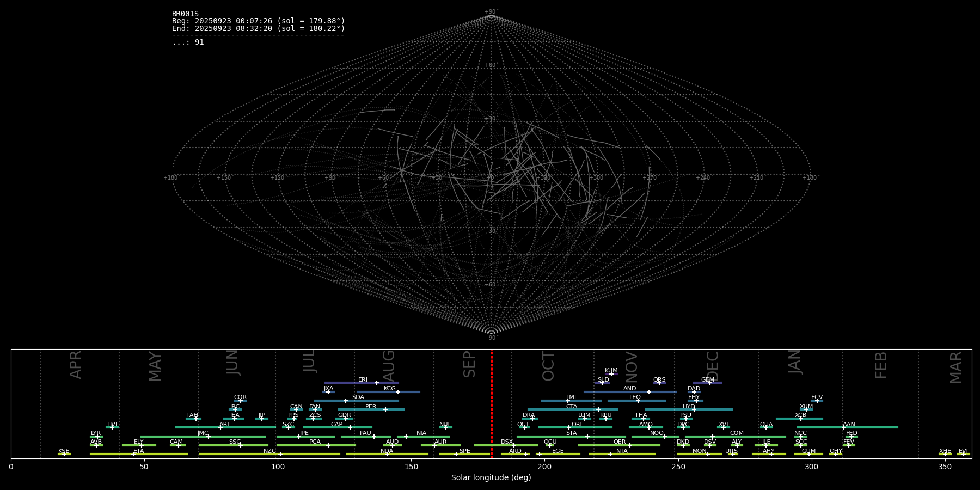Click the URS shower peak marker

click(732, 454)
